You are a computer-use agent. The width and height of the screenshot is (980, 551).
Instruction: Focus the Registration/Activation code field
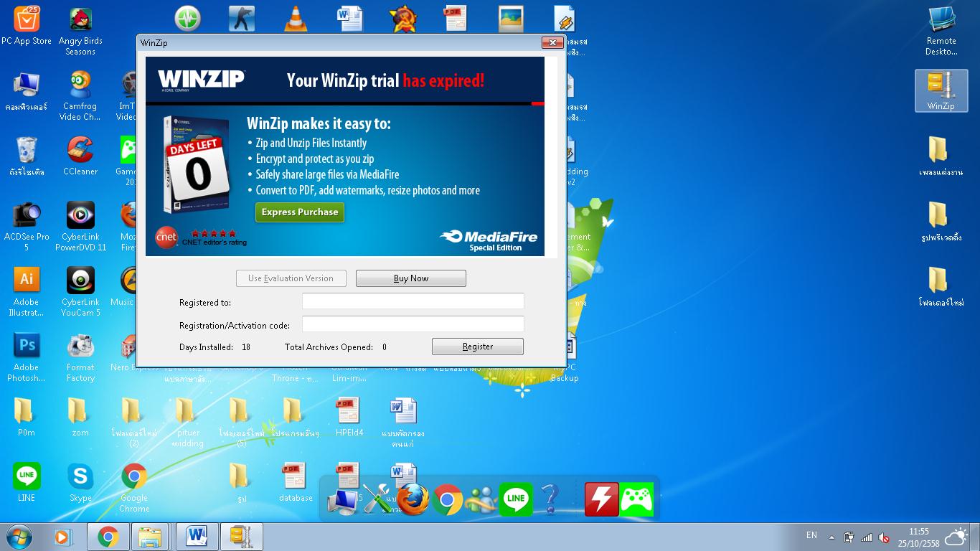(413, 324)
